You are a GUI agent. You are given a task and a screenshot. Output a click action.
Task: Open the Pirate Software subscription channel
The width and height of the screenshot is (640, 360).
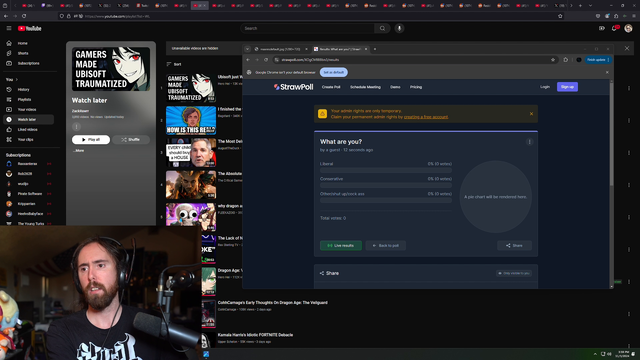tap(29, 193)
